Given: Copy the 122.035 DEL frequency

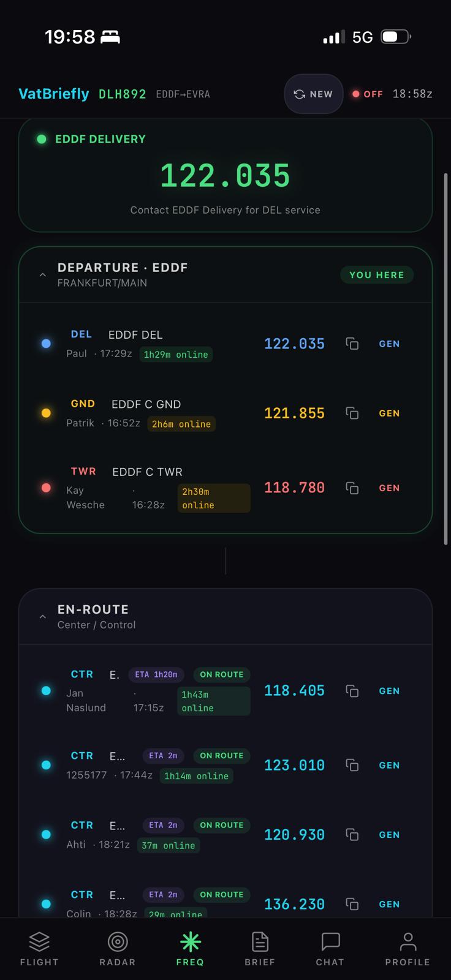Looking at the screenshot, I should pos(352,344).
